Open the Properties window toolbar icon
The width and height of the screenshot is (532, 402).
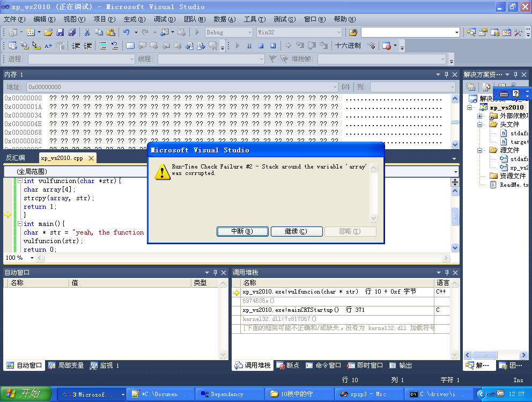pos(483,32)
